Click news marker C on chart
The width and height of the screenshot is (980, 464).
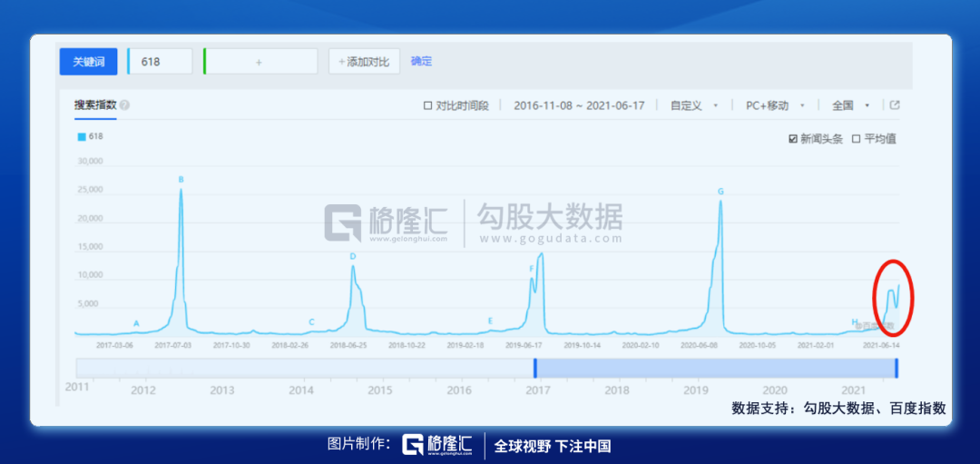[x=311, y=322]
